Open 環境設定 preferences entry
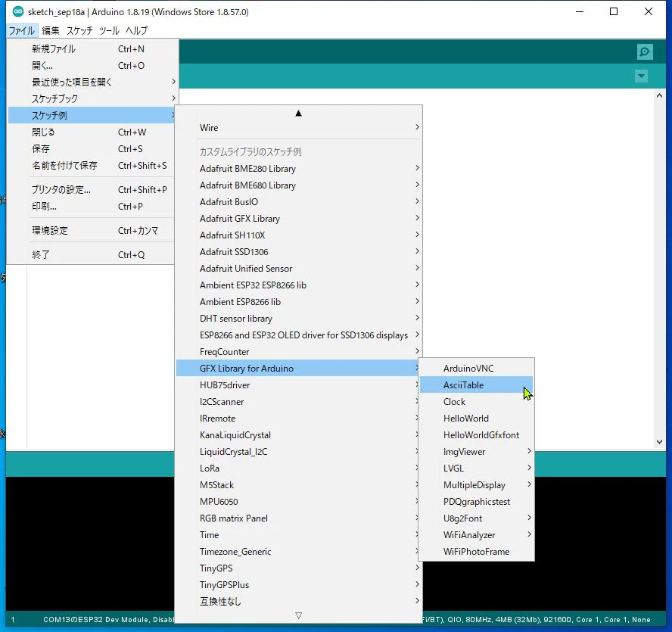This screenshot has height=632, width=672. [91, 231]
